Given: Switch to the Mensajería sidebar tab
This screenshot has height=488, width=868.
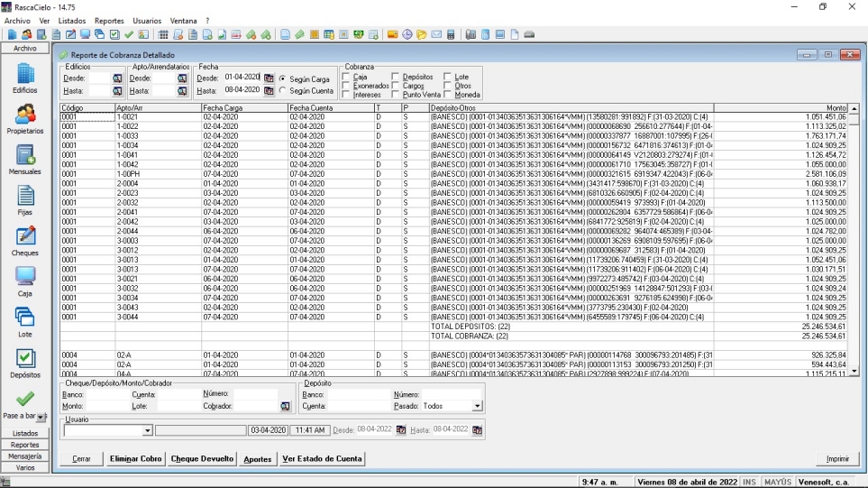Looking at the screenshot, I should pyautogui.click(x=25, y=456).
